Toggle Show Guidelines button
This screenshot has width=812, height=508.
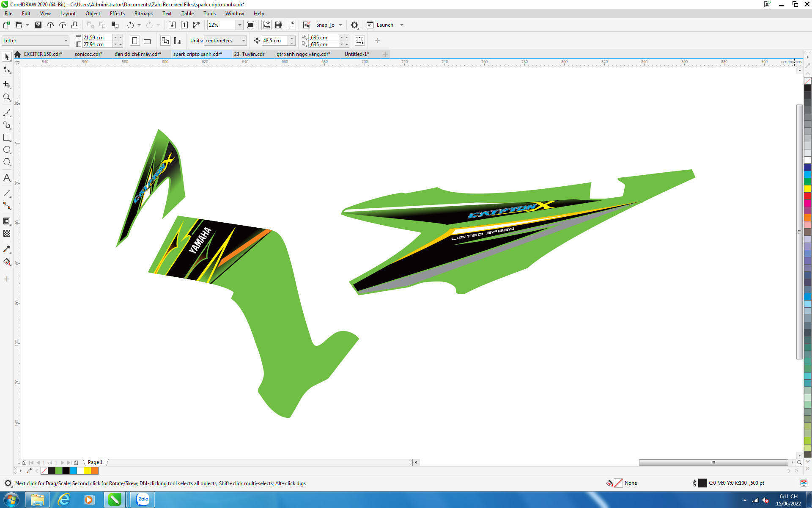point(291,25)
